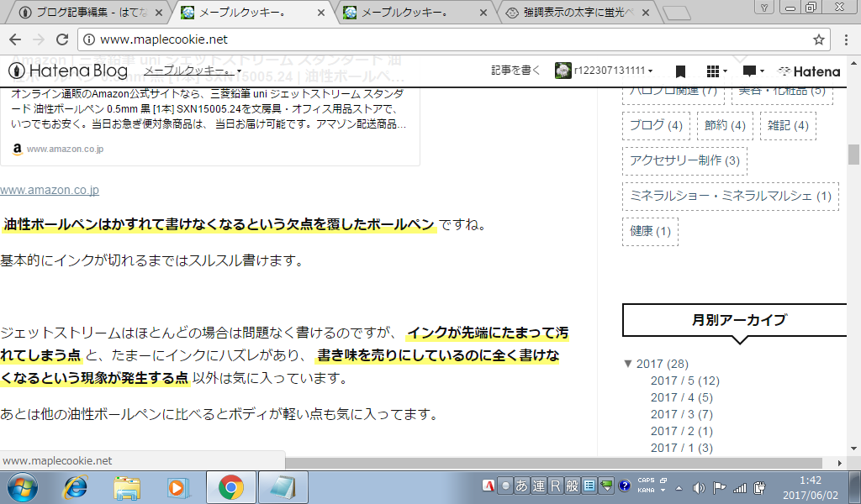Launch Internet Explorer from the taskbar
Screen dimensions: 861x504
point(75,487)
